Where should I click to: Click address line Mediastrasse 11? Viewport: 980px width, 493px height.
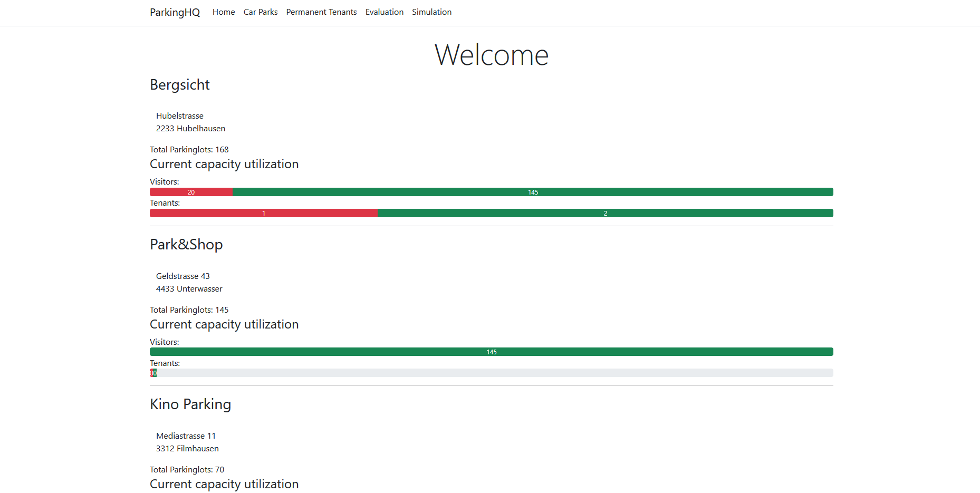coord(186,436)
